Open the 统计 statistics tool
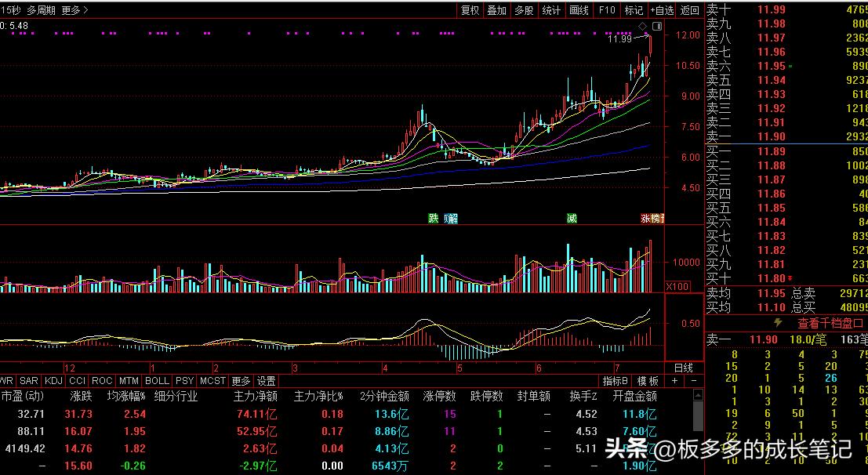Viewport: 868px width, 475px height. point(550,11)
